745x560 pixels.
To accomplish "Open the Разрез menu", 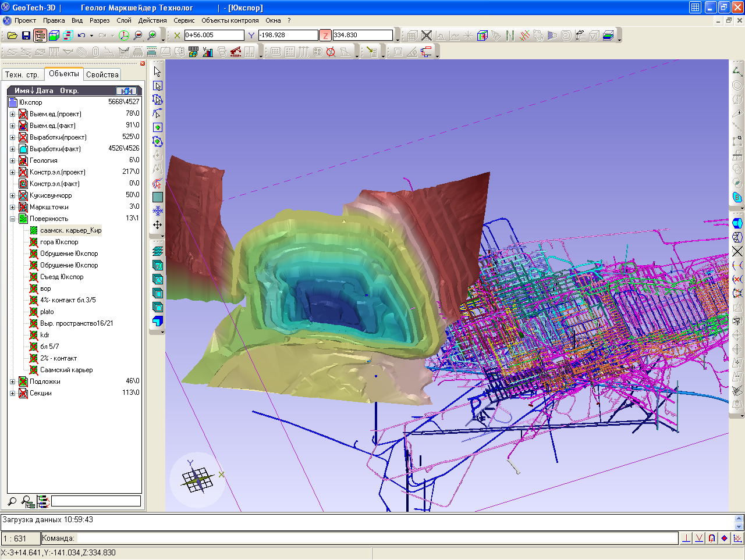I will 100,20.
